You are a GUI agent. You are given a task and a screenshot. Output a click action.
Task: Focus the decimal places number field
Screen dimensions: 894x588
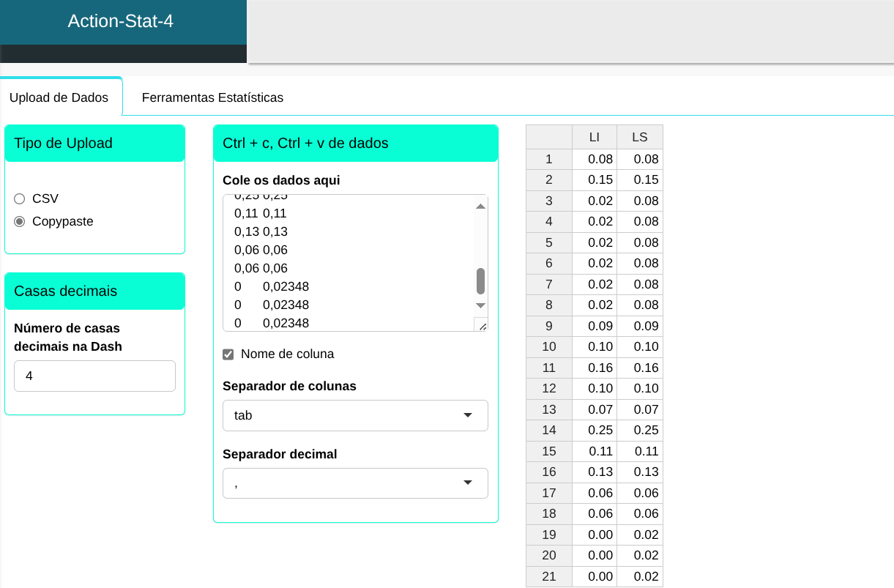pos(94,376)
